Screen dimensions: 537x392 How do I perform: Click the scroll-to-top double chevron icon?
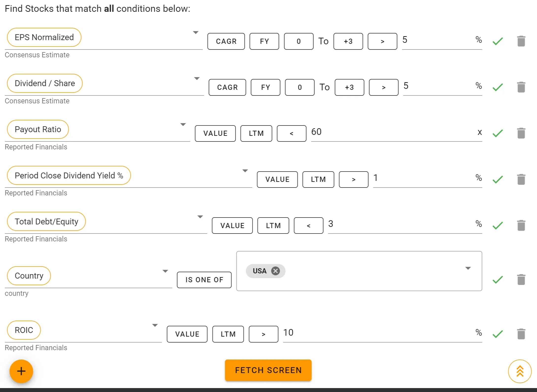520,371
